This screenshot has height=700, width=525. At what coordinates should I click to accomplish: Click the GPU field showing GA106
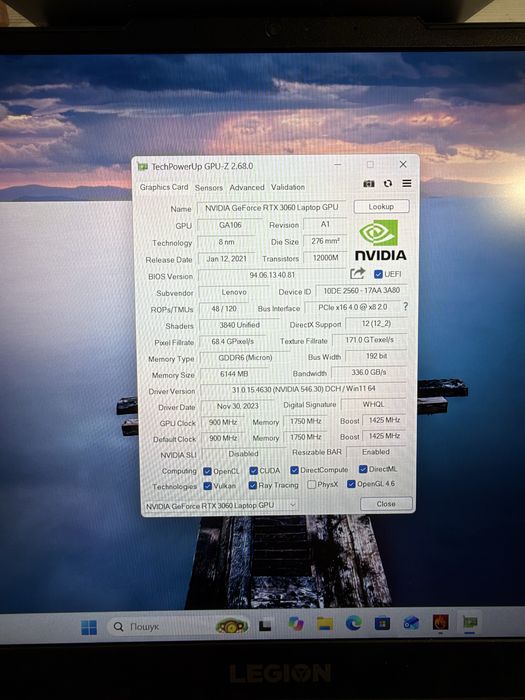click(230, 225)
